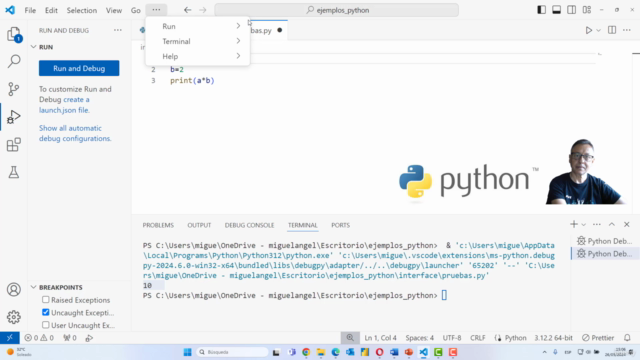The height and width of the screenshot is (360, 640).
Task: Open the Windows Start button
Action: (187, 352)
